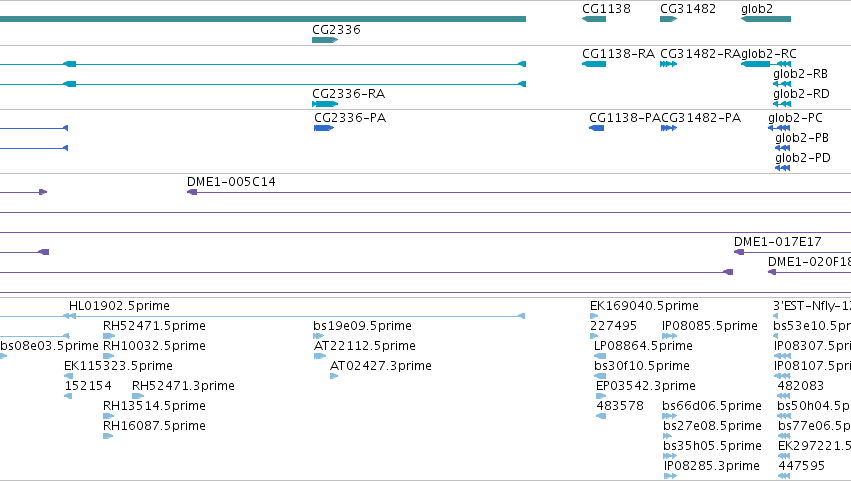
Task: Select the IP08285.3prime EST label
Action: coord(712,466)
